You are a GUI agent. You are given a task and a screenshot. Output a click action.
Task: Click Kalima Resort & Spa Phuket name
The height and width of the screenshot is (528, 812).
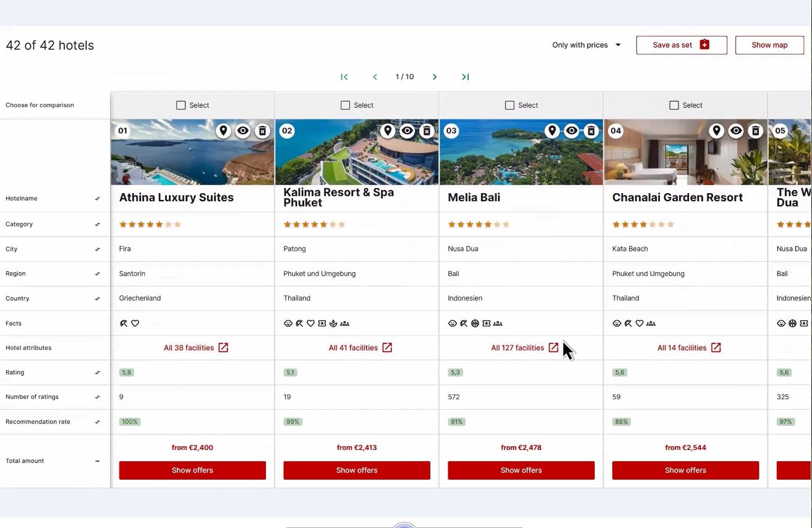tap(338, 197)
